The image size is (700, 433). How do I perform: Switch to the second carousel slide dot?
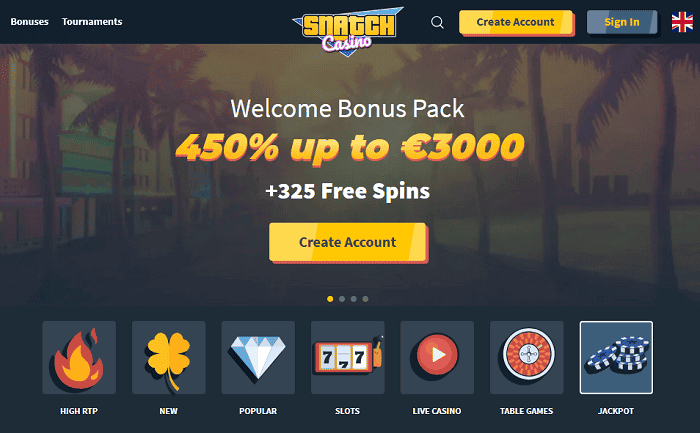tap(342, 299)
